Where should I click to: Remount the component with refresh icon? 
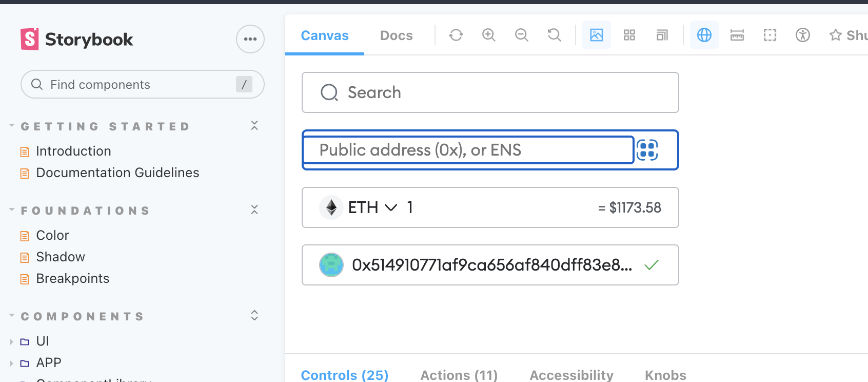click(456, 35)
